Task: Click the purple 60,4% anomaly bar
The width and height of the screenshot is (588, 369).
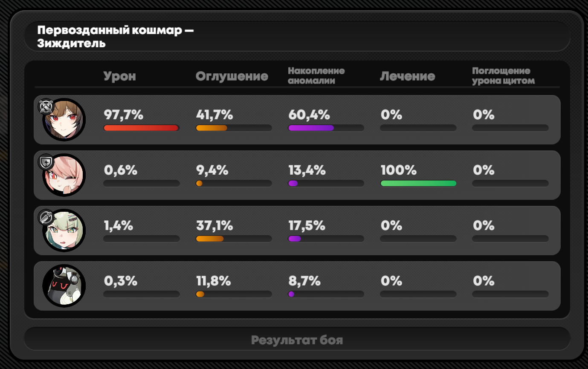Action: point(311,128)
